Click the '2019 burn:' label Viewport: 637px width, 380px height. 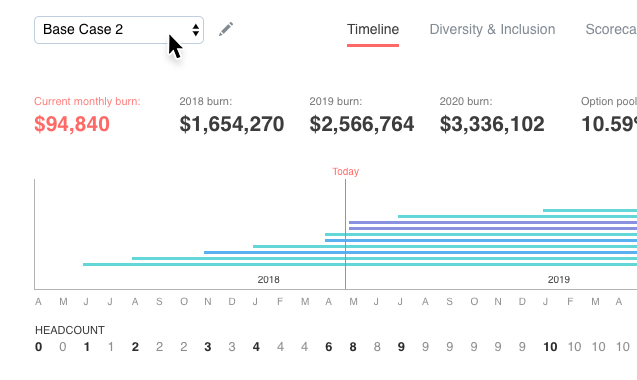(336, 101)
